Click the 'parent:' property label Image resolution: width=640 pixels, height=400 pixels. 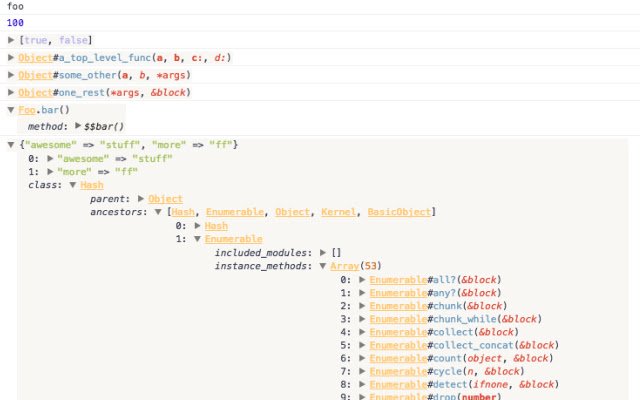tap(110, 199)
